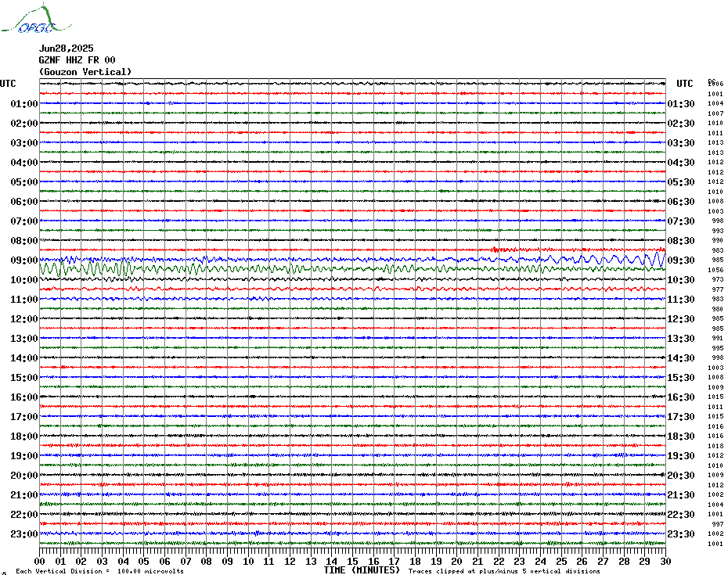Click minute tick label 00 on time axis
Screen dimensions: 728x582
click(40, 562)
